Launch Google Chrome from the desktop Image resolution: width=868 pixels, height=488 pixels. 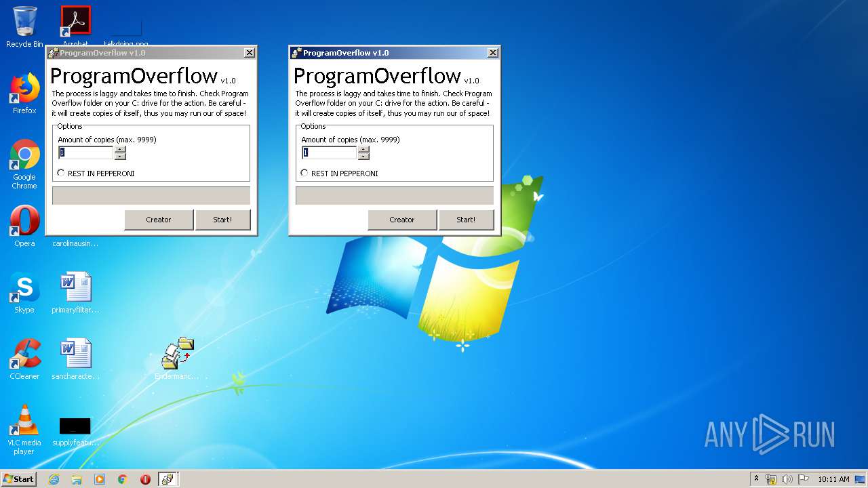24,164
